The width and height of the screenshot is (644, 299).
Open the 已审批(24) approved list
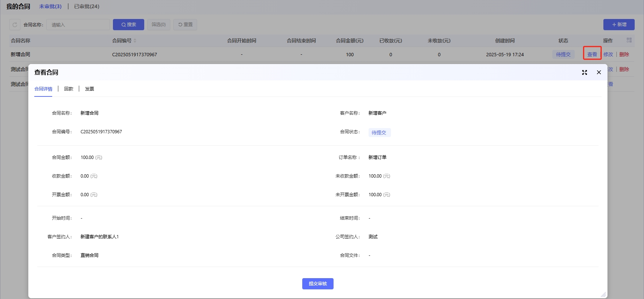[x=86, y=6]
